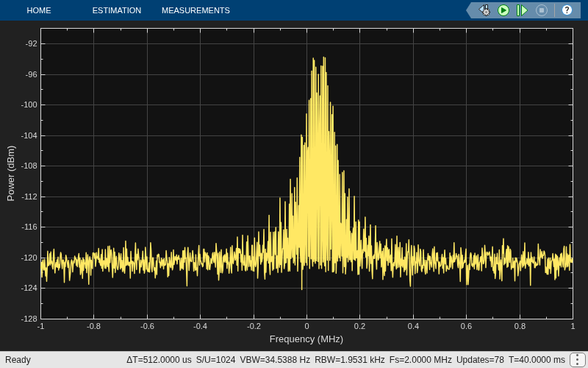Open the status bar three-dot options menu
The width and height of the screenshot is (588, 368).
pyautogui.click(x=577, y=360)
